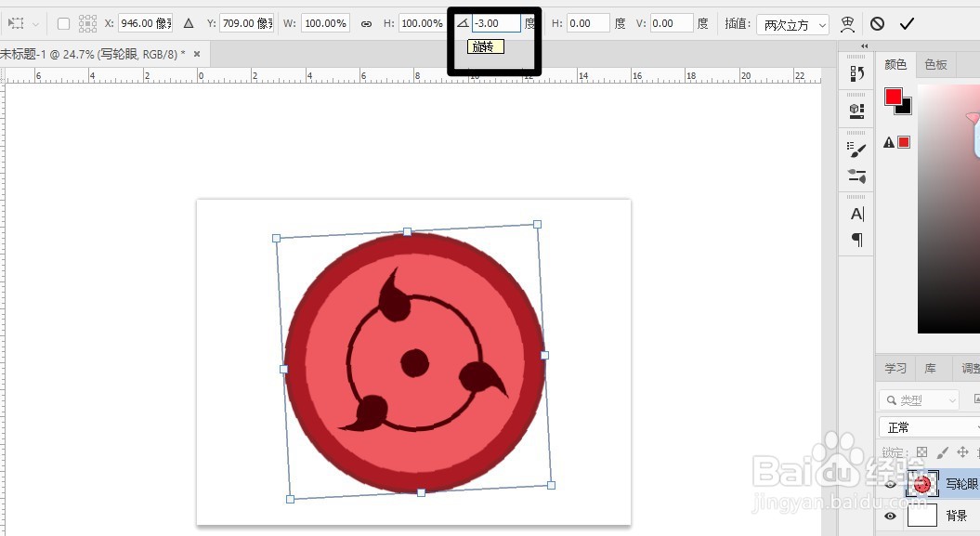Image resolution: width=980 pixels, height=536 pixels.
Task: Select the gamut-safe red color swatch
Action: click(904, 142)
